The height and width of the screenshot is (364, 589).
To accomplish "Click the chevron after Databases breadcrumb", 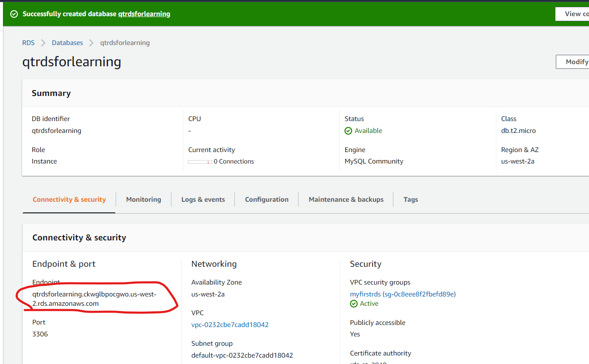I will 91,43.
